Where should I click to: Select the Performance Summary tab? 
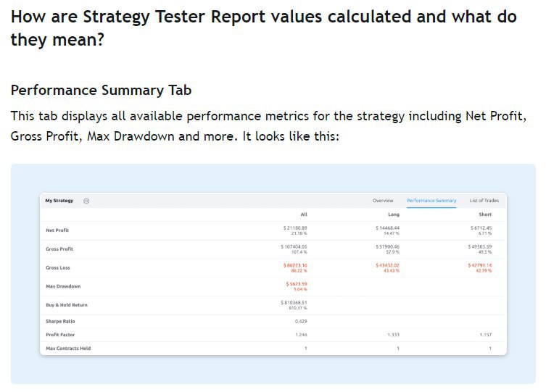coord(431,201)
